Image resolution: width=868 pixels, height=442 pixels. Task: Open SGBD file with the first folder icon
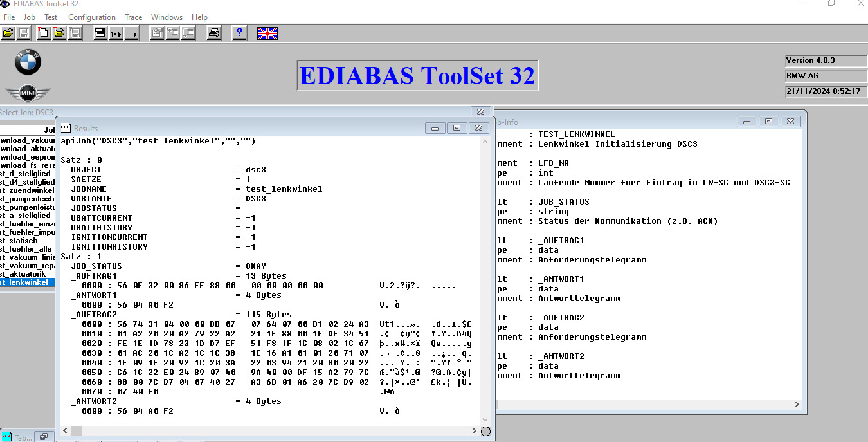tap(8, 33)
